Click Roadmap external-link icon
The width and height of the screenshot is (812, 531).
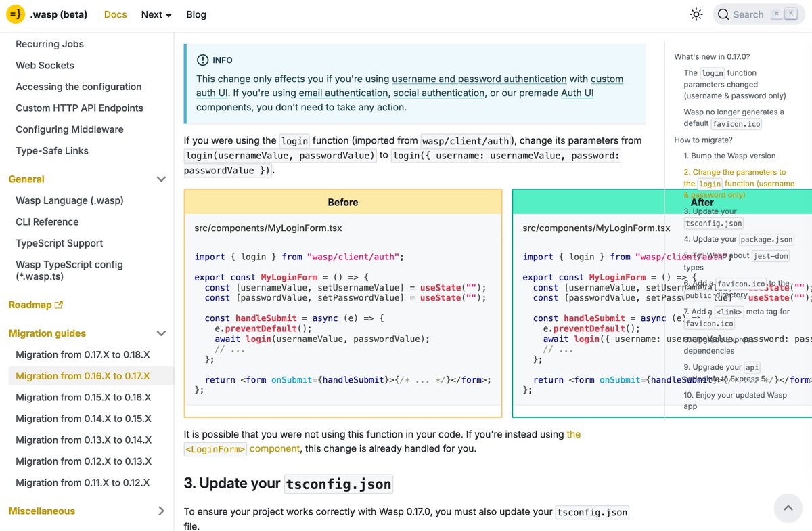[59, 305]
